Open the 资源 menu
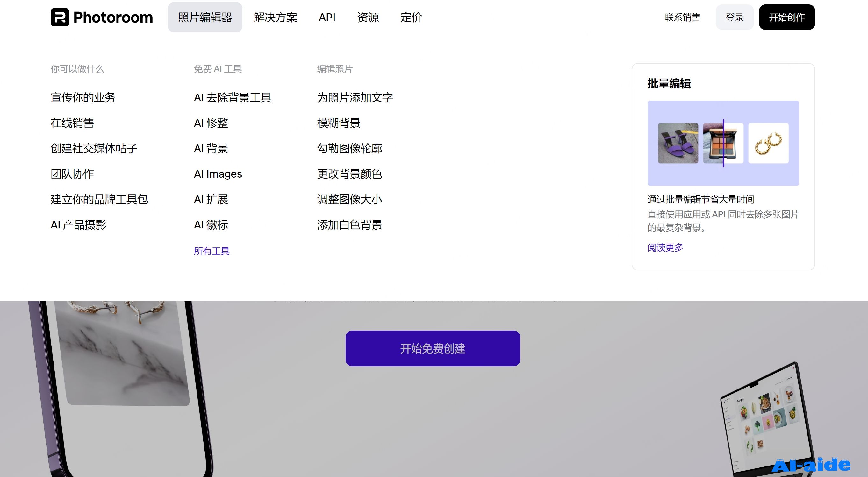Viewport: 868px width, 477px height. [x=368, y=17]
